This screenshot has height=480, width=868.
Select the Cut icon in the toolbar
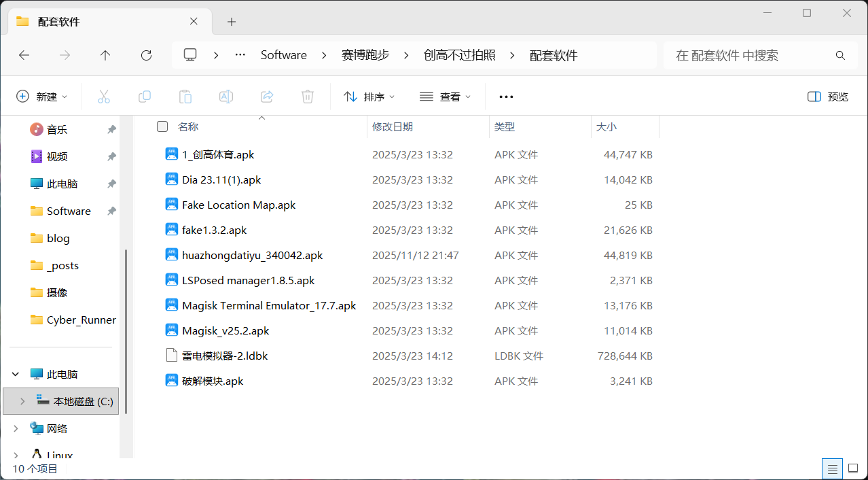click(x=103, y=97)
